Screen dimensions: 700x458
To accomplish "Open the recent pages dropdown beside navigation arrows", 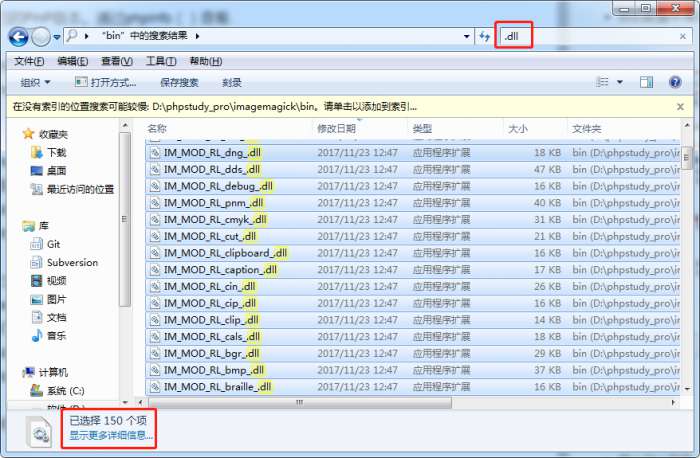I will (57, 37).
